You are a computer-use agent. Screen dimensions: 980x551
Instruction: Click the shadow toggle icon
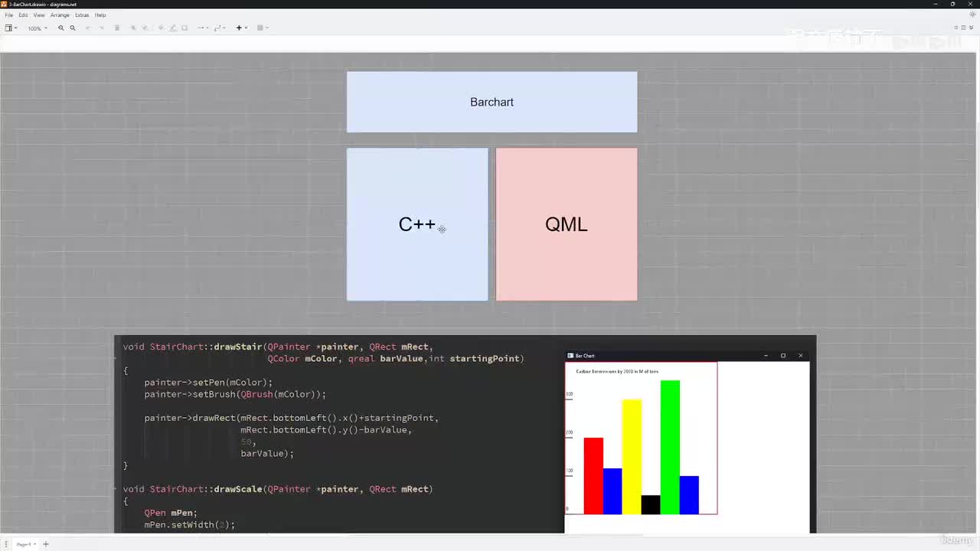tap(185, 28)
